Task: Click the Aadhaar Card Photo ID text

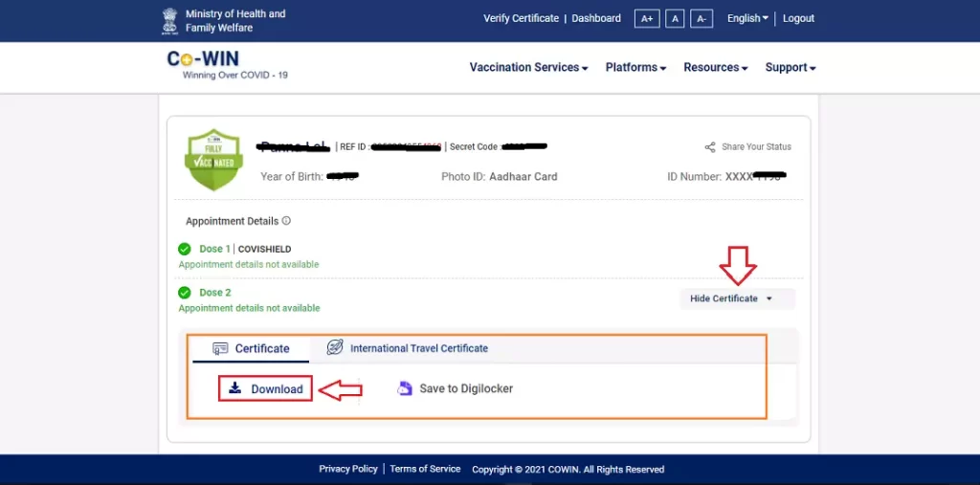Action: (523, 177)
